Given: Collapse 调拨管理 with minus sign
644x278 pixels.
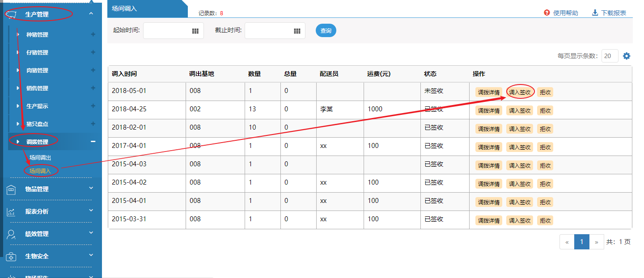Looking at the screenshot, I should [93, 142].
